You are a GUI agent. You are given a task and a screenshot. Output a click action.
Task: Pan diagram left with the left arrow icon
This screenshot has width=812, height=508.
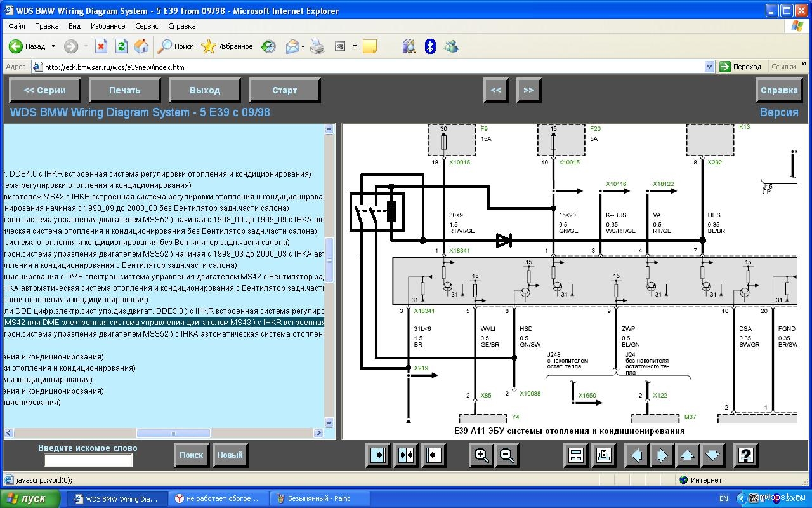click(x=637, y=455)
